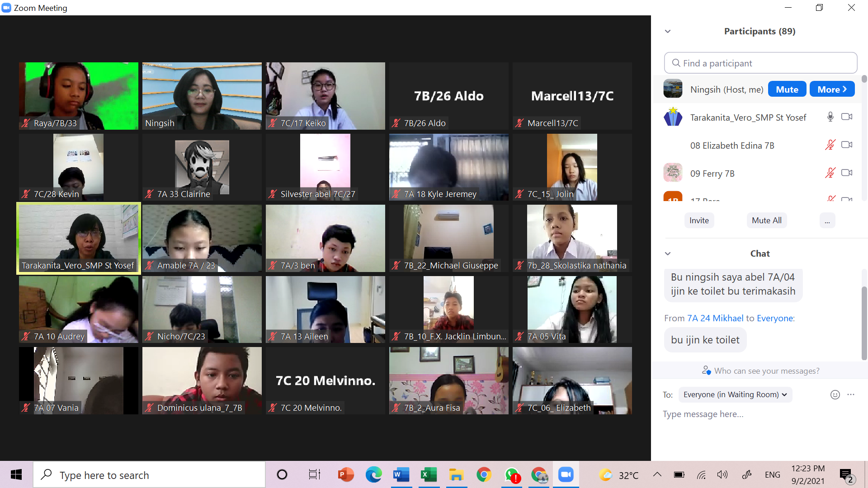
Task: Open the Wi-Fi network icon
Action: [x=701, y=474]
